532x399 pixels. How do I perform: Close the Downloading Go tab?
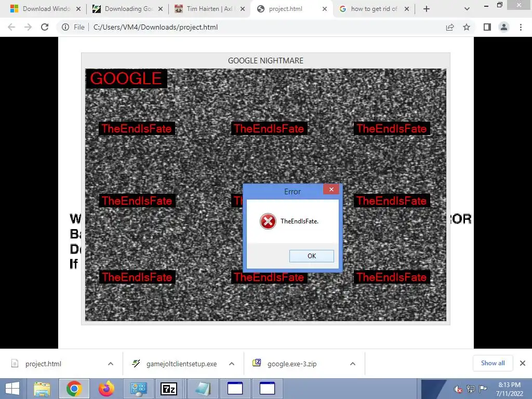pos(161,9)
